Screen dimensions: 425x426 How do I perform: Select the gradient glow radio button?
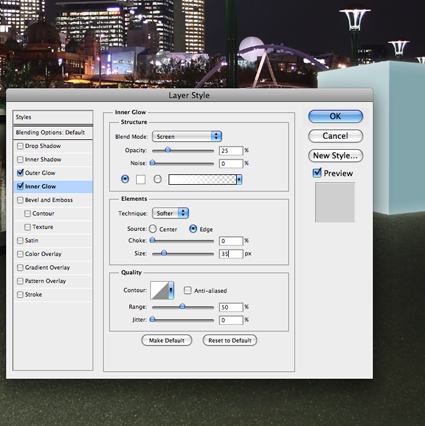click(x=157, y=179)
